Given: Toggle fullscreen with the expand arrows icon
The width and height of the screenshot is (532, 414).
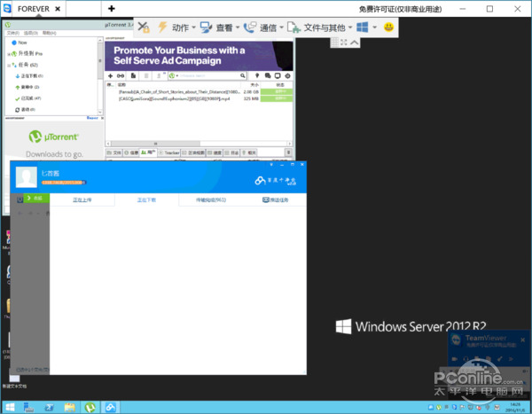Looking at the screenshot, I should coord(344,42).
